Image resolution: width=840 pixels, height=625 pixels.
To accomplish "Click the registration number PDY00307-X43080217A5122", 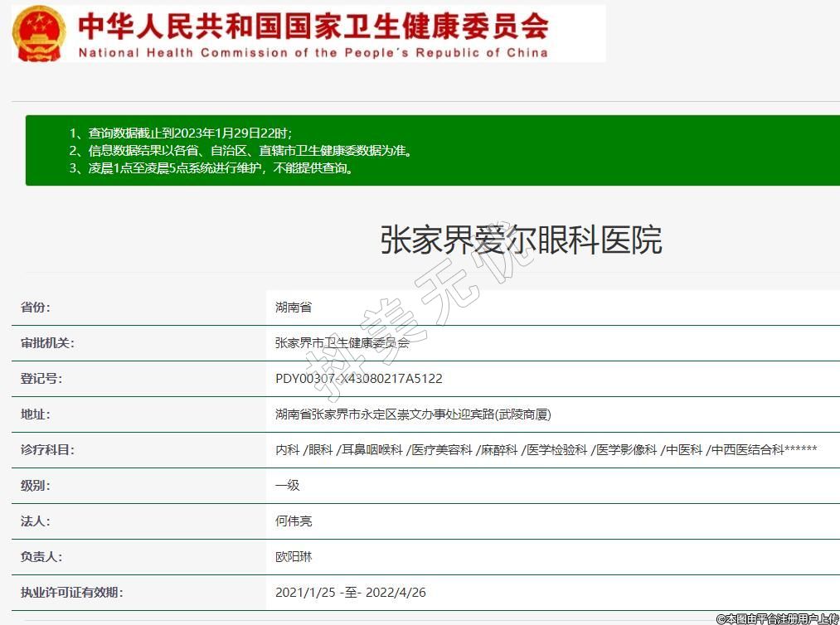I will click(x=359, y=379).
